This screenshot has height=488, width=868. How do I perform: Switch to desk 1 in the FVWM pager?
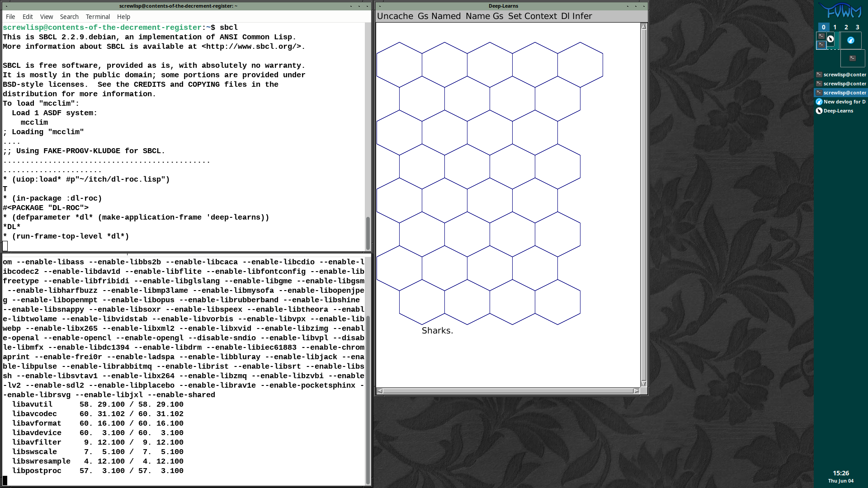pos(835,27)
